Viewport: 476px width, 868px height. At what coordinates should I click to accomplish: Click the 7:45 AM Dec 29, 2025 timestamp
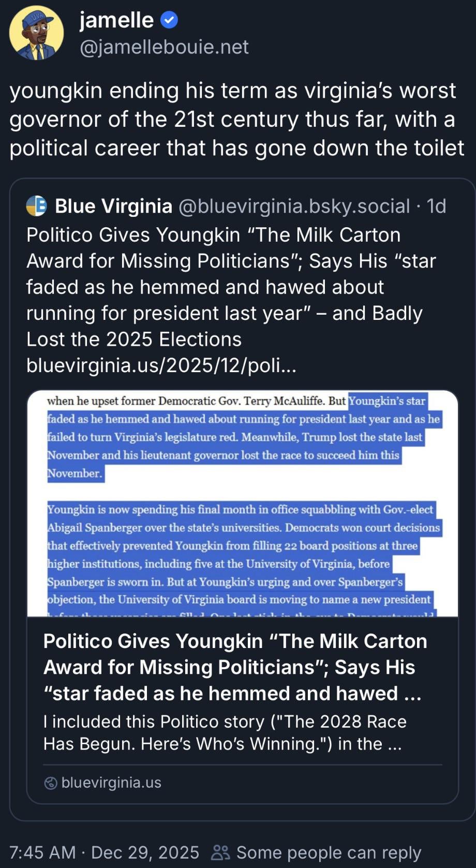104,852
